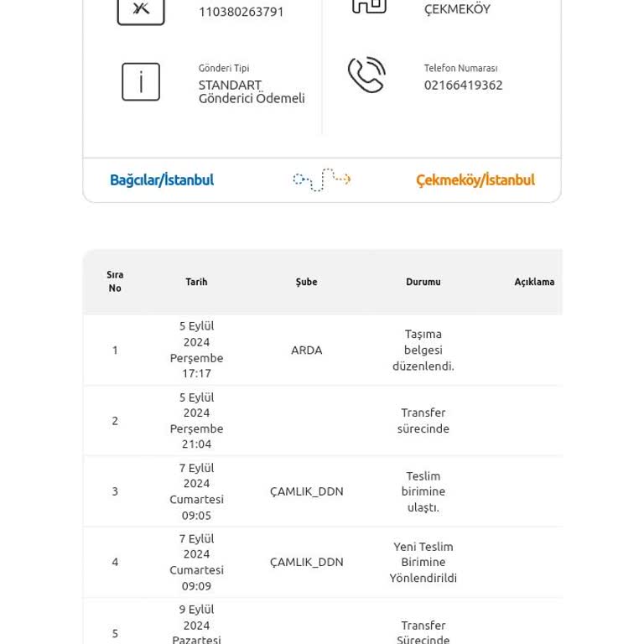The image size is (644, 644).
Task: Click the Şube column header
Action: 306,282
